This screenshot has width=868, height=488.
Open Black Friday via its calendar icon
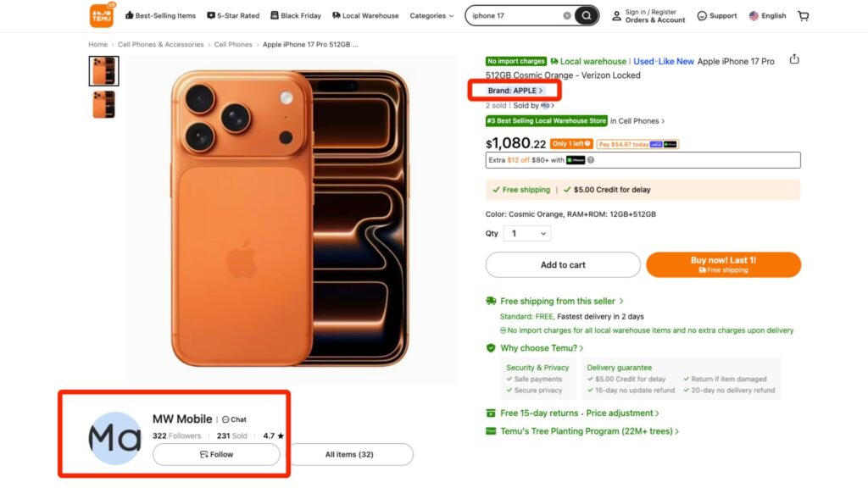click(x=273, y=15)
